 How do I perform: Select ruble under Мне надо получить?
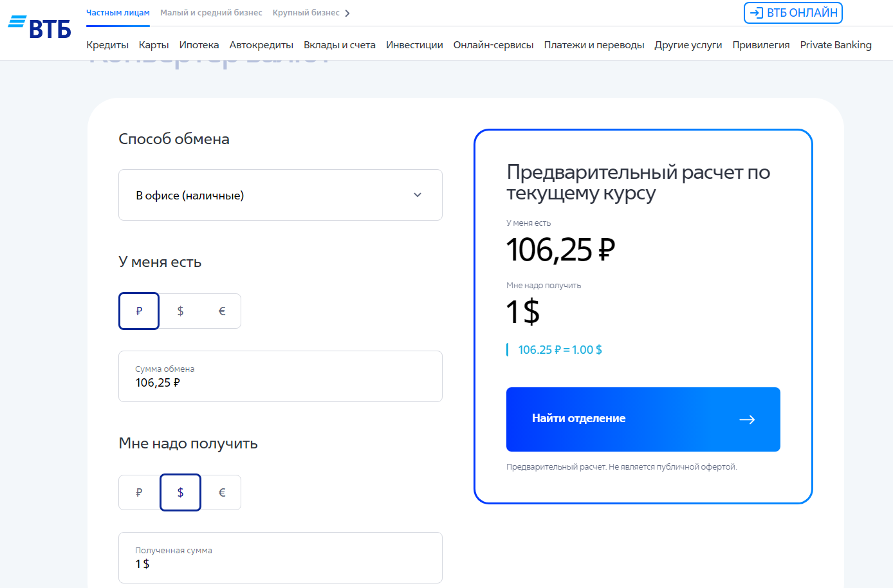[139, 493]
